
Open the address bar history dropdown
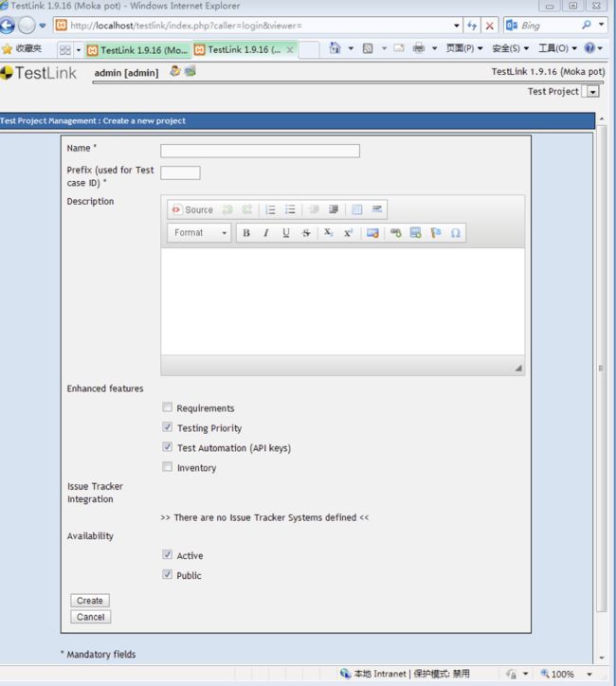[x=456, y=26]
